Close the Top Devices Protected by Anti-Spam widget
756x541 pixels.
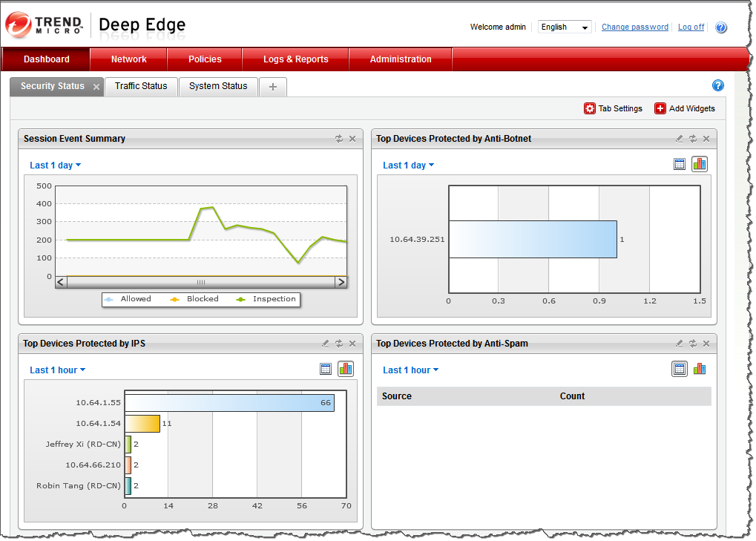click(x=706, y=344)
